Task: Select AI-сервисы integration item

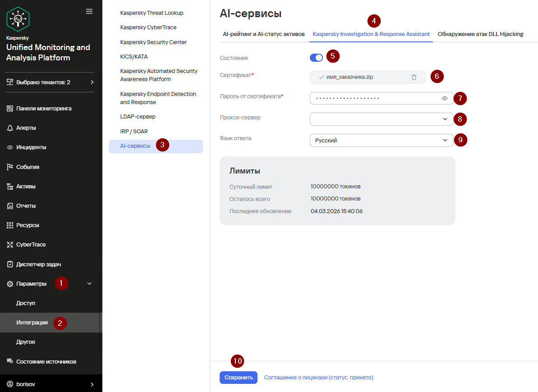Action: tap(156, 146)
